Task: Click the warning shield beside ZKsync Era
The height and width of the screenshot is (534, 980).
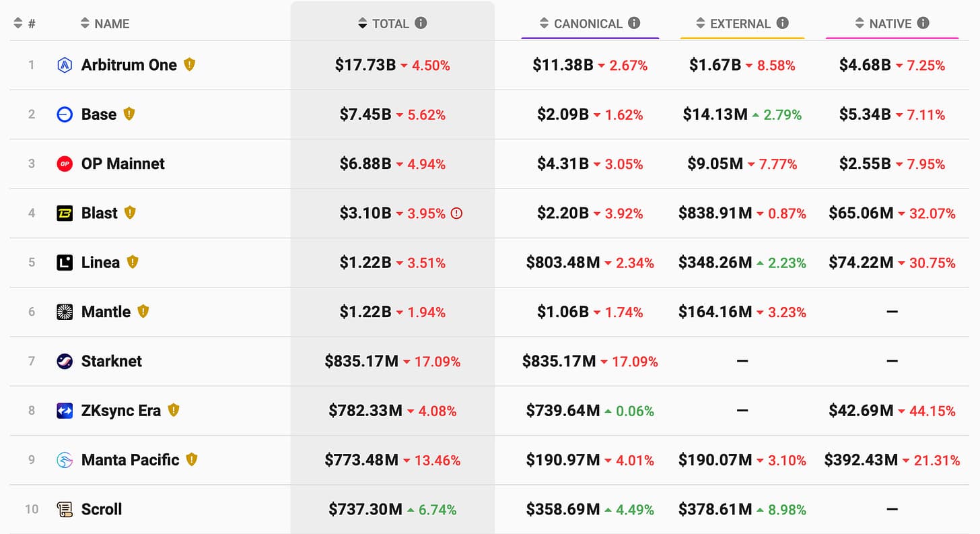Action: [x=174, y=410]
